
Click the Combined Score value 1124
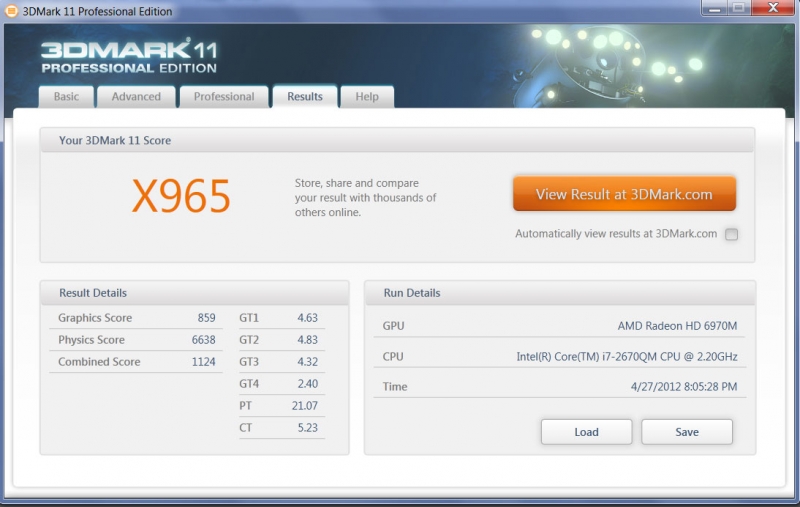point(204,362)
